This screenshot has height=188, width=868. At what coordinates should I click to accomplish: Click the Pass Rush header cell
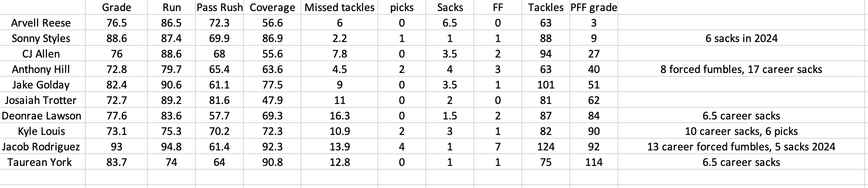pyautogui.click(x=219, y=7)
